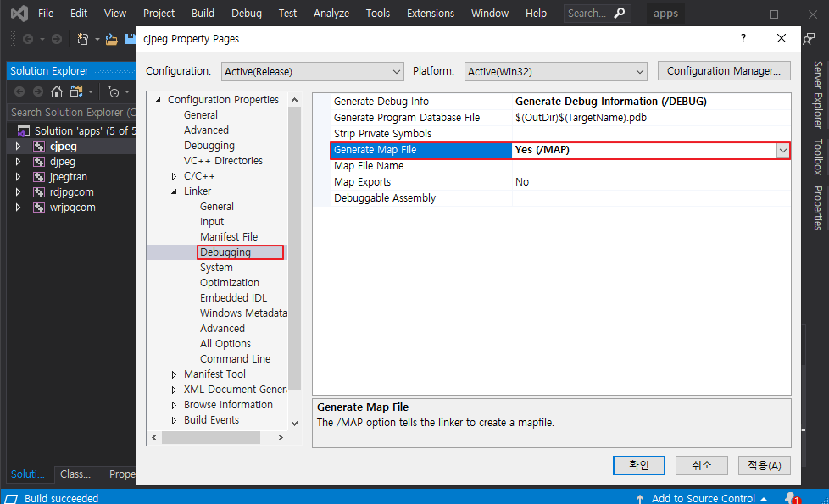
Task: Open the Platform dropdown
Action: coord(556,71)
